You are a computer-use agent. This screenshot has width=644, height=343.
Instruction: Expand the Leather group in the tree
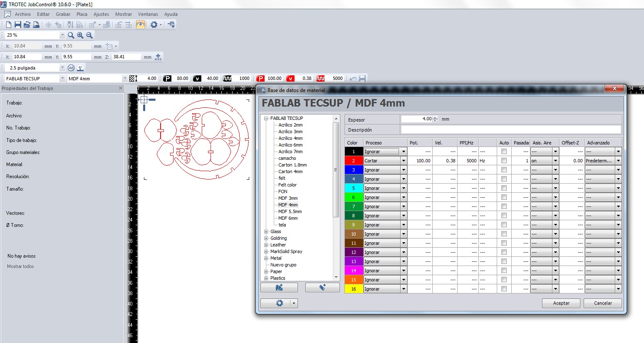[x=266, y=245]
